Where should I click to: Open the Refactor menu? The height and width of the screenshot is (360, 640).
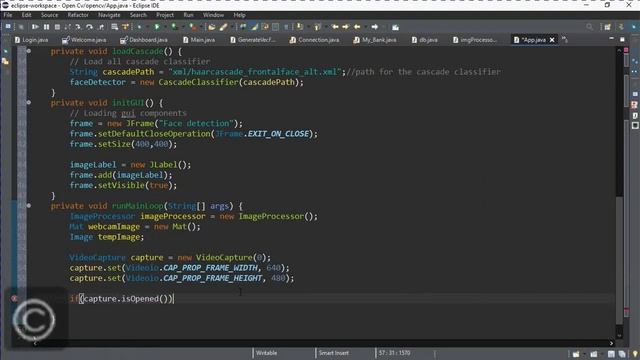78,15
